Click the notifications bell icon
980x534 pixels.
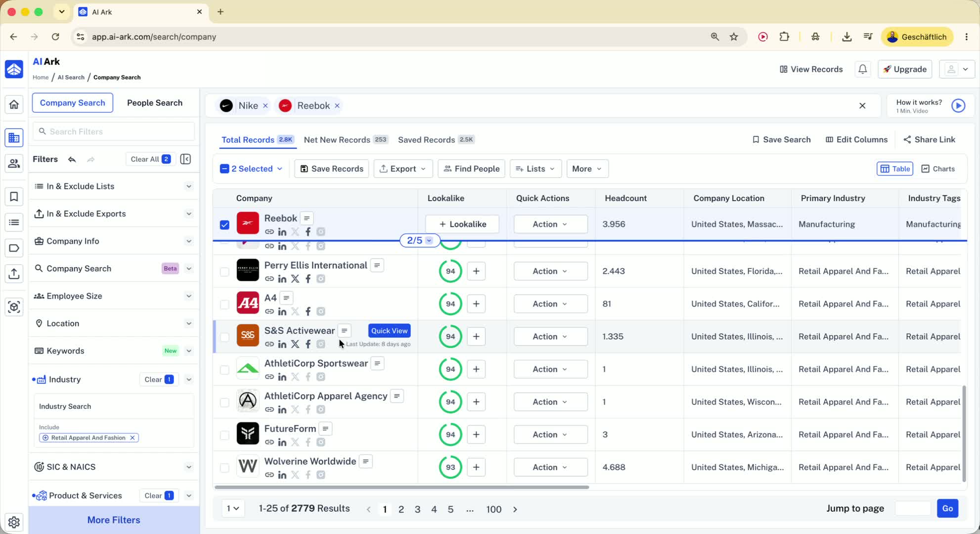tap(862, 69)
